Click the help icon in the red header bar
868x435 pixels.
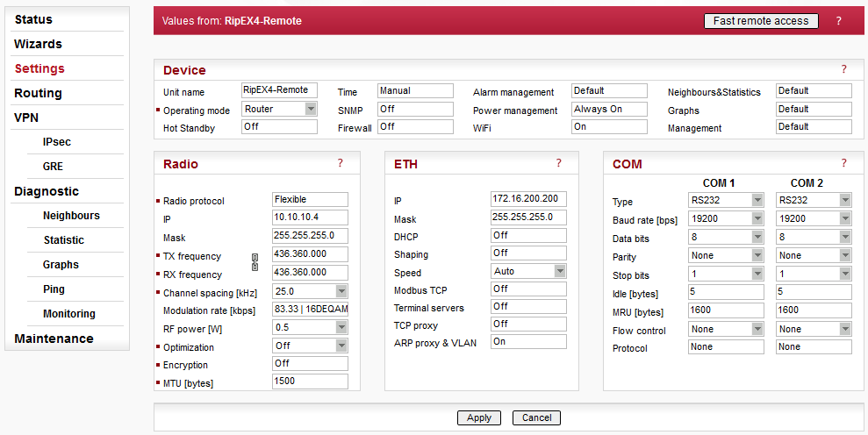839,21
